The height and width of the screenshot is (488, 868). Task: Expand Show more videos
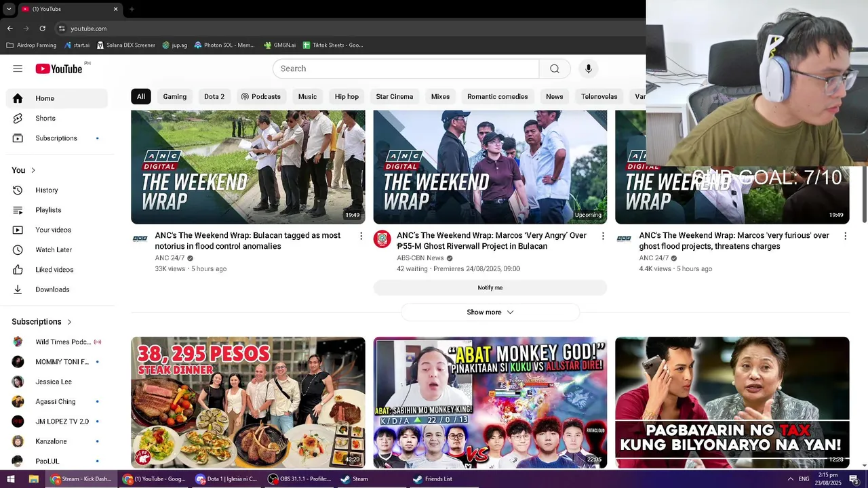(x=490, y=312)
